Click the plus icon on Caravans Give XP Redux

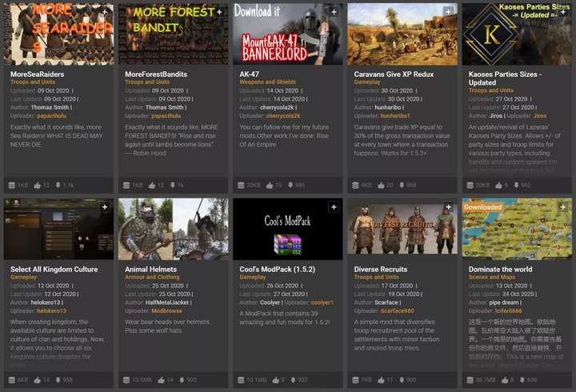tap(449, 12)
